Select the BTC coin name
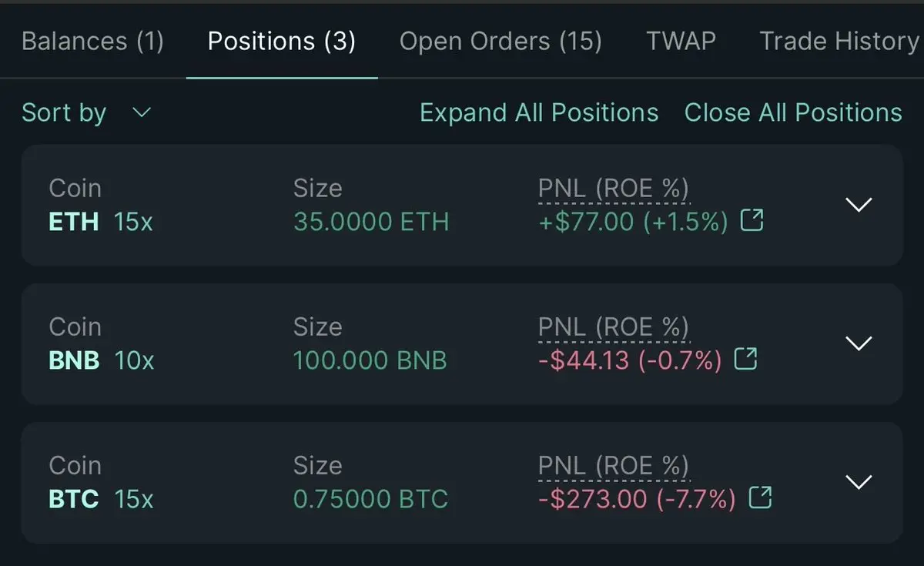 point(74,499)
